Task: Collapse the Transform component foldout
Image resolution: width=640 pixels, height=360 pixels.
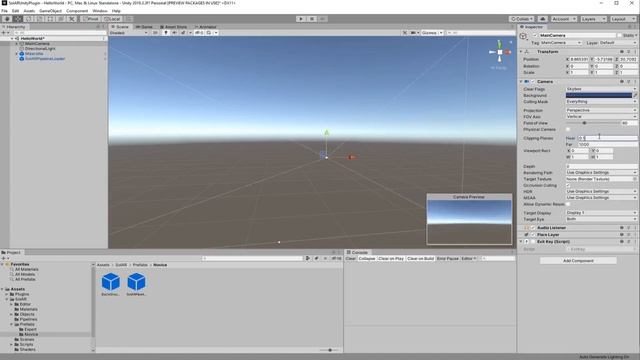Action: click(521, 52)
